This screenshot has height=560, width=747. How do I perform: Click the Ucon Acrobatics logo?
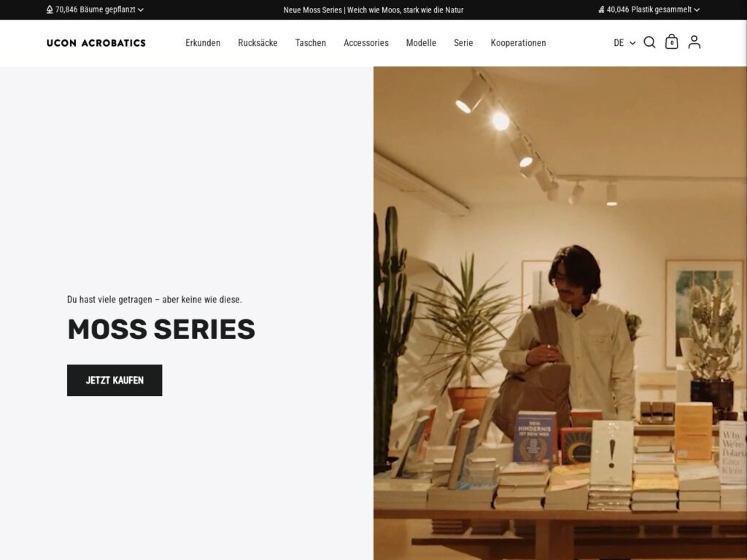pyautogui.click(x=96, y=43)
